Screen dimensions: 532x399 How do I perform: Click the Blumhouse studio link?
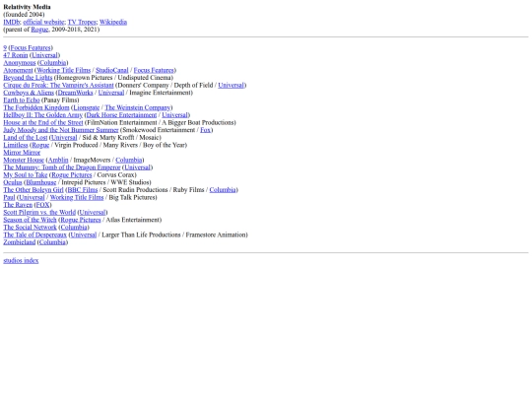pos(41,182)
